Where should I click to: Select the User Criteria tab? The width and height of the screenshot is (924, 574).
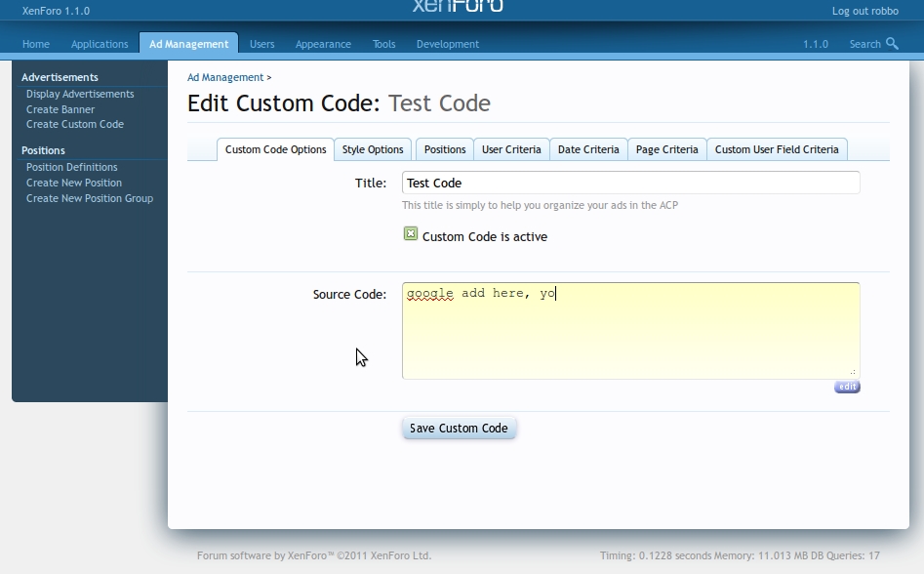tap(511, 149)
